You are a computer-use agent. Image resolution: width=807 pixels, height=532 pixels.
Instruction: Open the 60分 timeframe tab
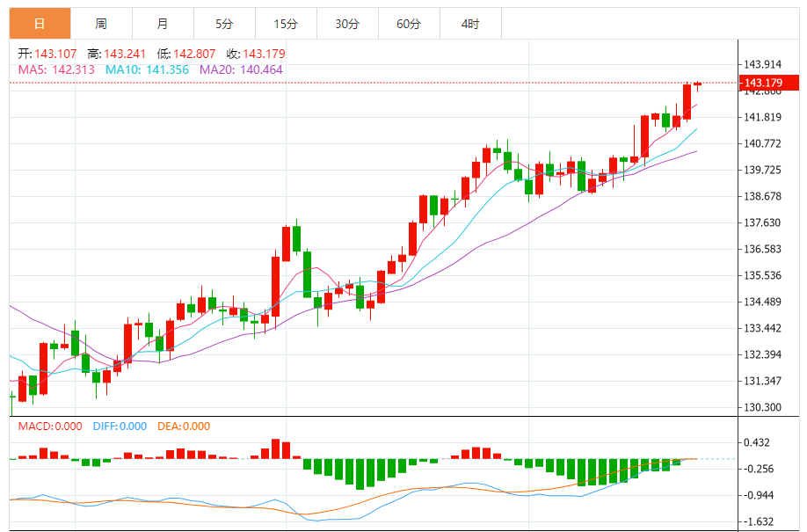tap(409, 24)
